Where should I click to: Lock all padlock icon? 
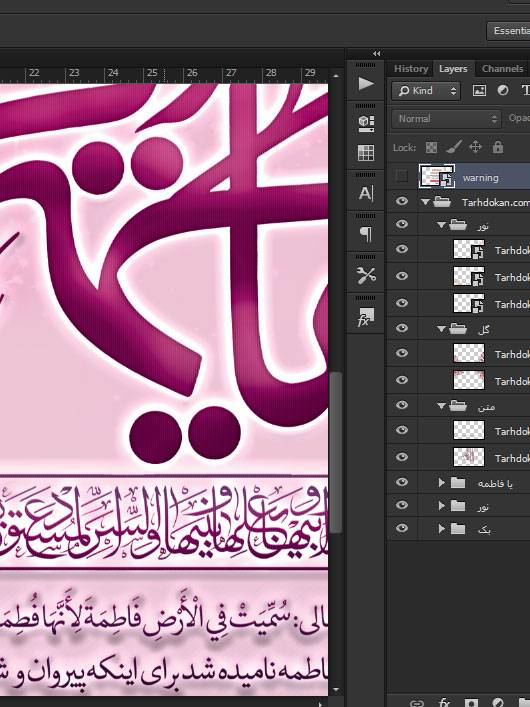(x=498, y=147)
